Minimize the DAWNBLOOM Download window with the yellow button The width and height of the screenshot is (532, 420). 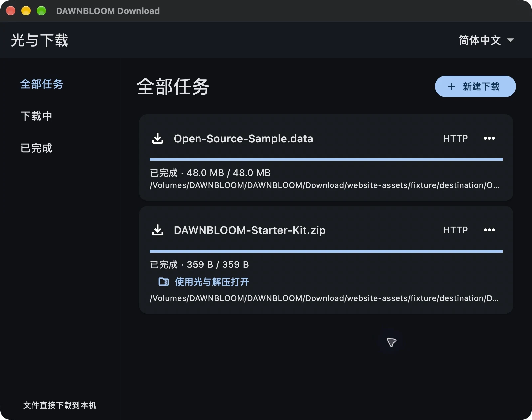(x=26, y=11)
